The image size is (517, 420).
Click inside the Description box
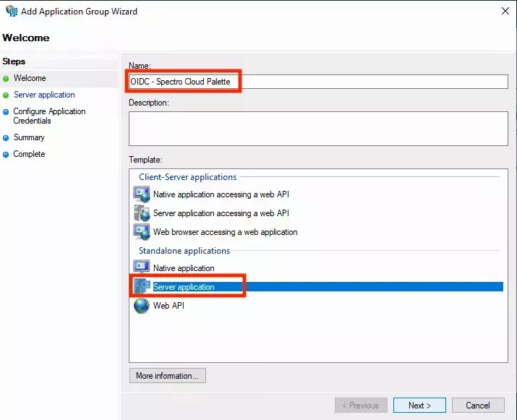318,129
